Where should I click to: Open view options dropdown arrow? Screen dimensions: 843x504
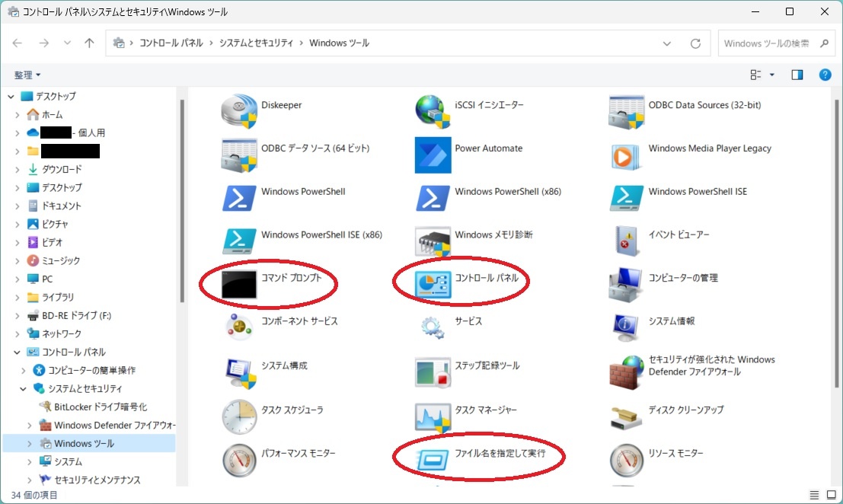pos(772,75)
